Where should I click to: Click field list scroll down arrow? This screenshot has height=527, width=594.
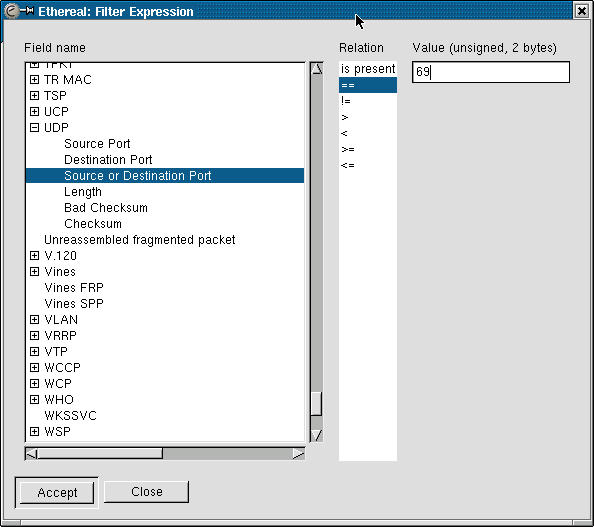pyautogui.click(x=317, y=435)
